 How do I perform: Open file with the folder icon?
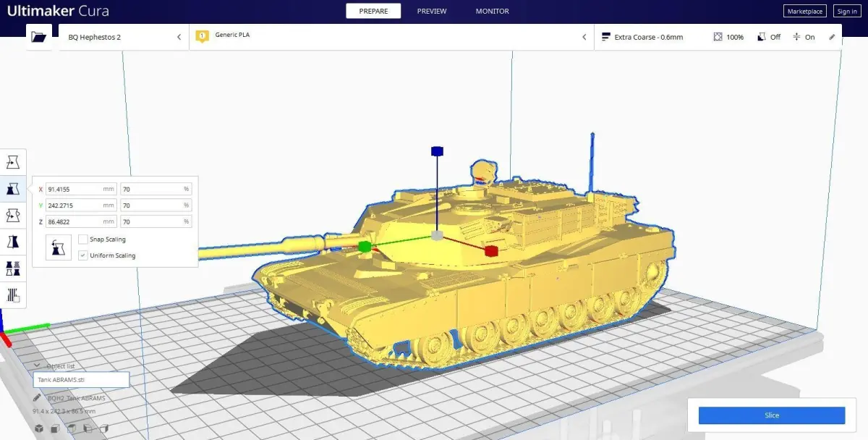click(x=38, y=37)
